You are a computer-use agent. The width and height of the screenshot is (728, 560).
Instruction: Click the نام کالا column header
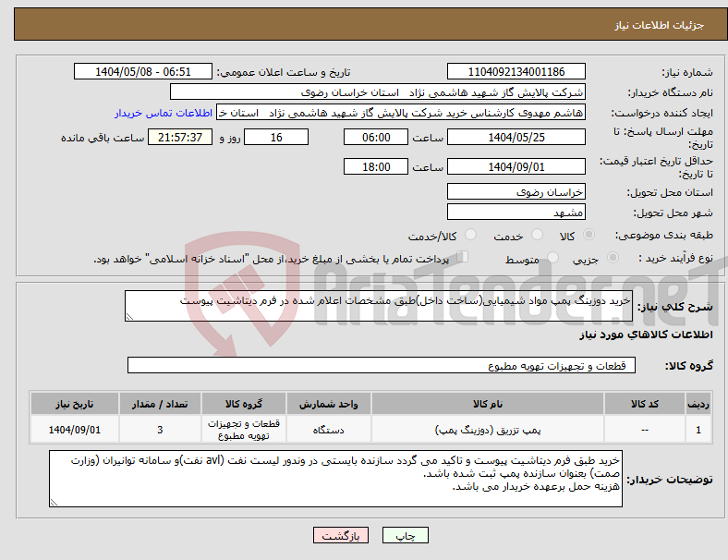click(488, 404)
